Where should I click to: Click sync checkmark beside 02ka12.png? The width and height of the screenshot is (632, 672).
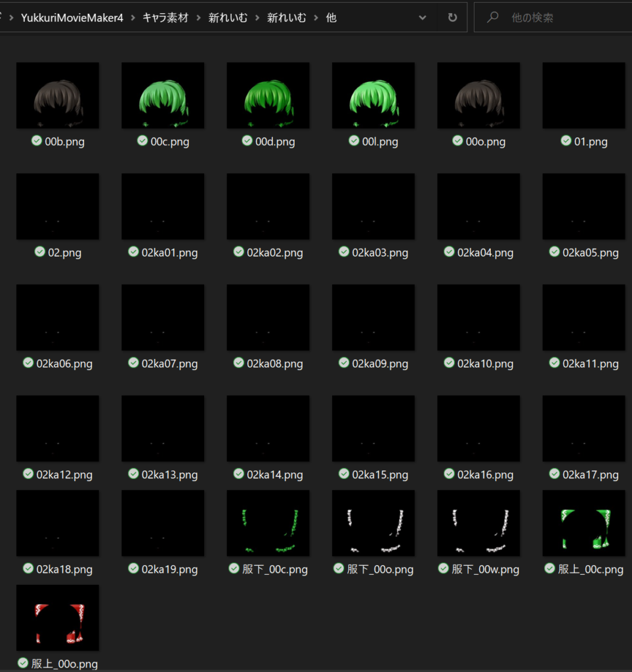[x=28, y=474]
